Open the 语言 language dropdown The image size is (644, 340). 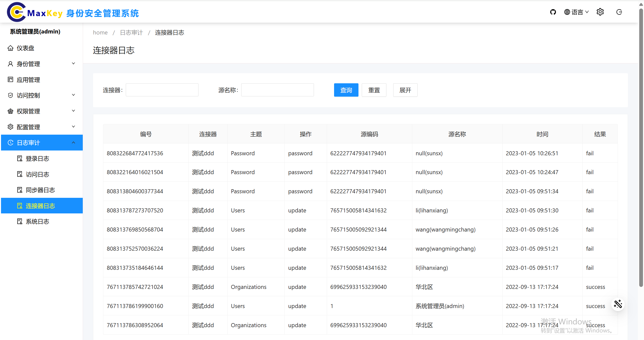(x=576, y=12)
